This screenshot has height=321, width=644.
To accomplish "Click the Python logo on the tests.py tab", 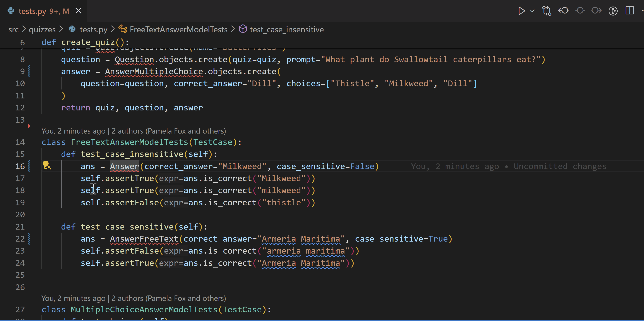I will click(x=11, y=11).
